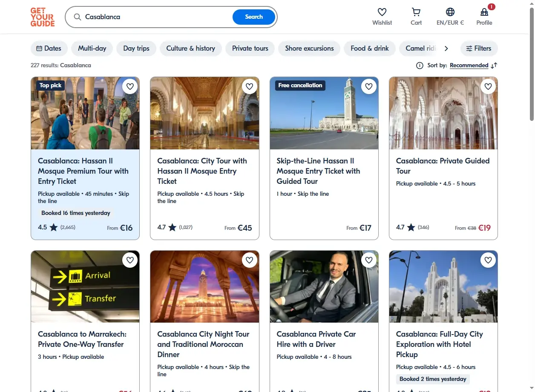Wishlist the Hassan II Mosque Premium Tour
Image resolution: width=535 pixels, height=392 pixels.
[x=130, y=86]
